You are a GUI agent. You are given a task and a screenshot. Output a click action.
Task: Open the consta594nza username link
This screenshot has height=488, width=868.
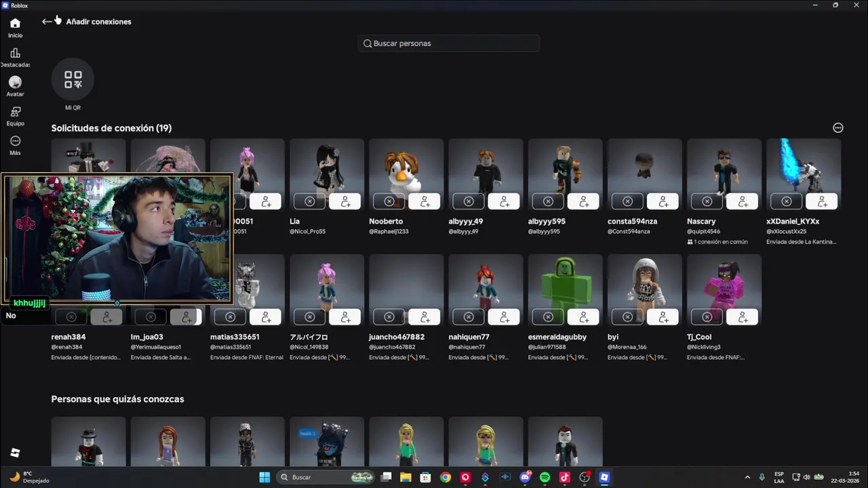tap(632, 222)
